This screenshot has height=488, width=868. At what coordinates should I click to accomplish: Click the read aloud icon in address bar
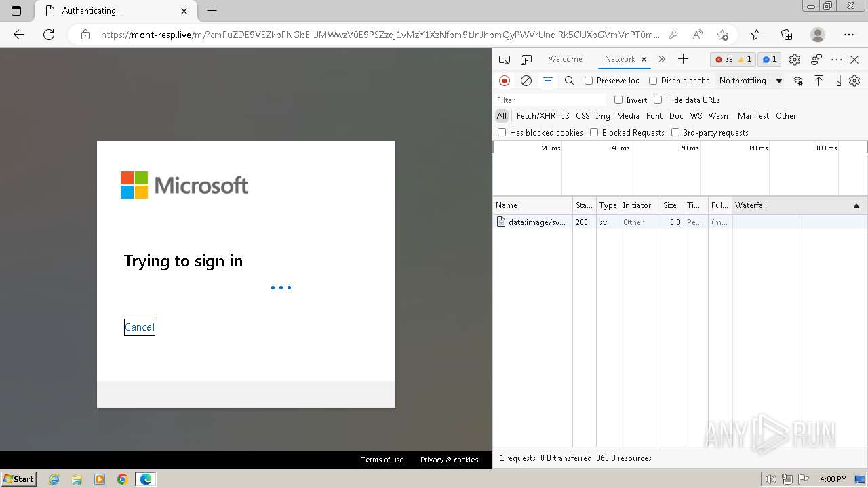coord(698,35)
